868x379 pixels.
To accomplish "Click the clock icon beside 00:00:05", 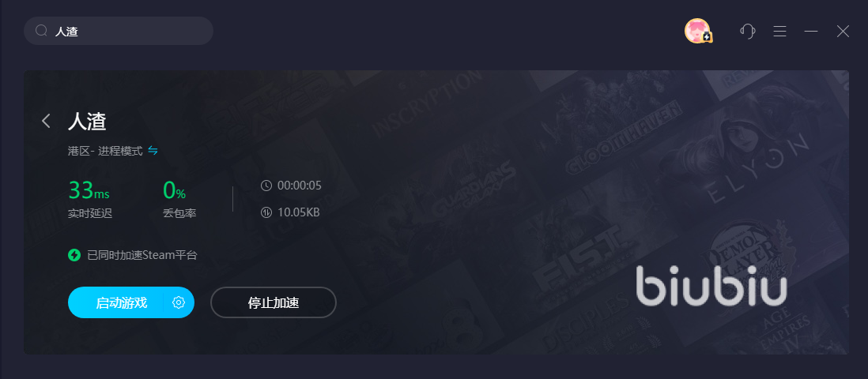I will pyautogui.click(x=266, y=186).
